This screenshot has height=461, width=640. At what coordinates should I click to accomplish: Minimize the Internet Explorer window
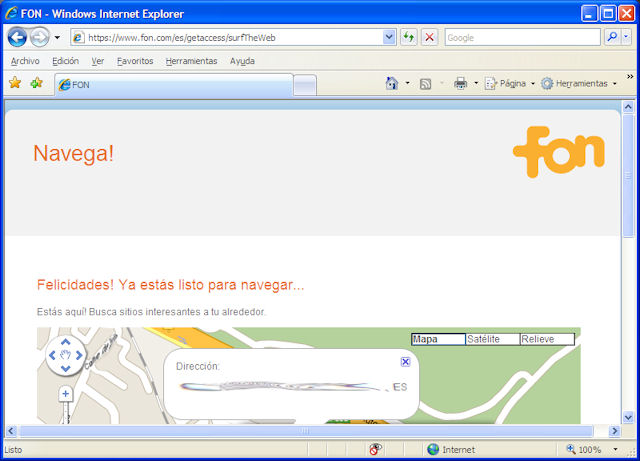pyautogui.click(x=589, y=13)
